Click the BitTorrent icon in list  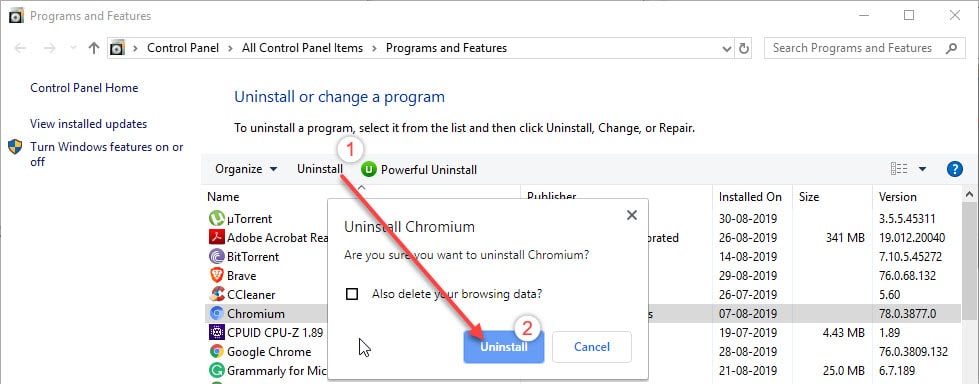pyautogui.click(x=217, y=257)
